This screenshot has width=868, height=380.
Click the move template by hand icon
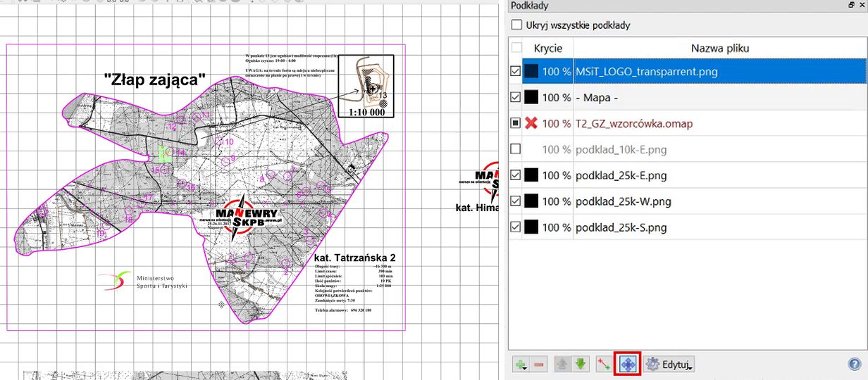pos(627,365)
